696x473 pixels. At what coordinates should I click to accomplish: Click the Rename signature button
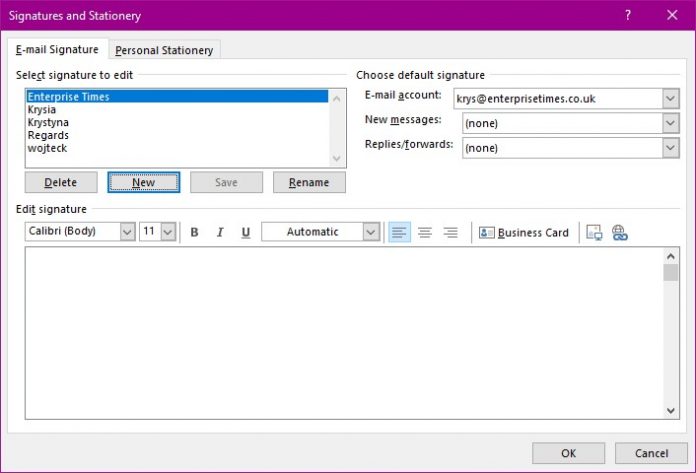(309, 182)
